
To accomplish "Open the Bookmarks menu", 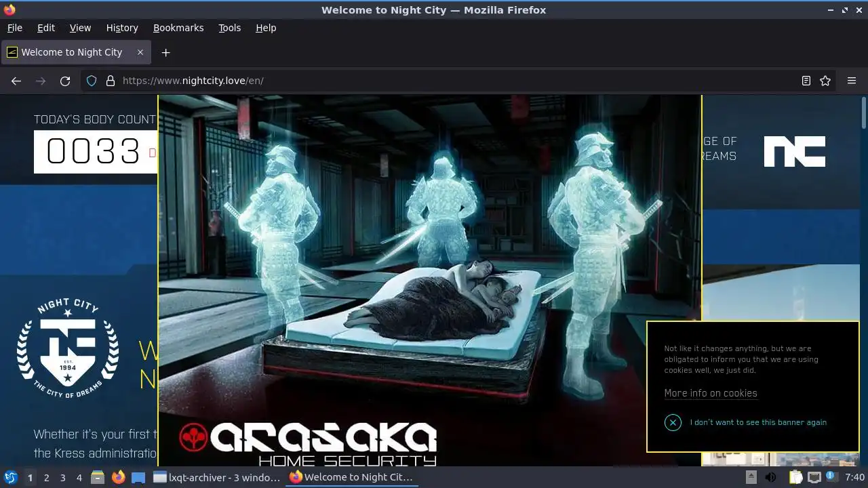I will pyautogui.click(x=178, y=28).
